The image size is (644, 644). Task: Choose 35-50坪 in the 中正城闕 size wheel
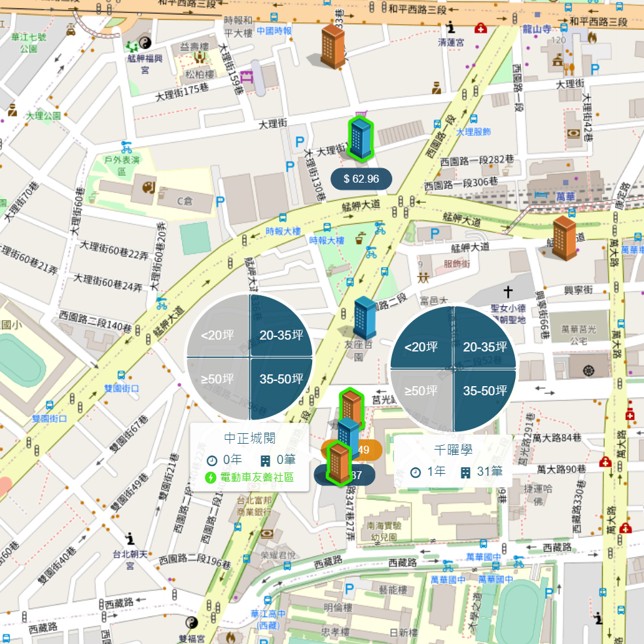[x=281, y=379]
